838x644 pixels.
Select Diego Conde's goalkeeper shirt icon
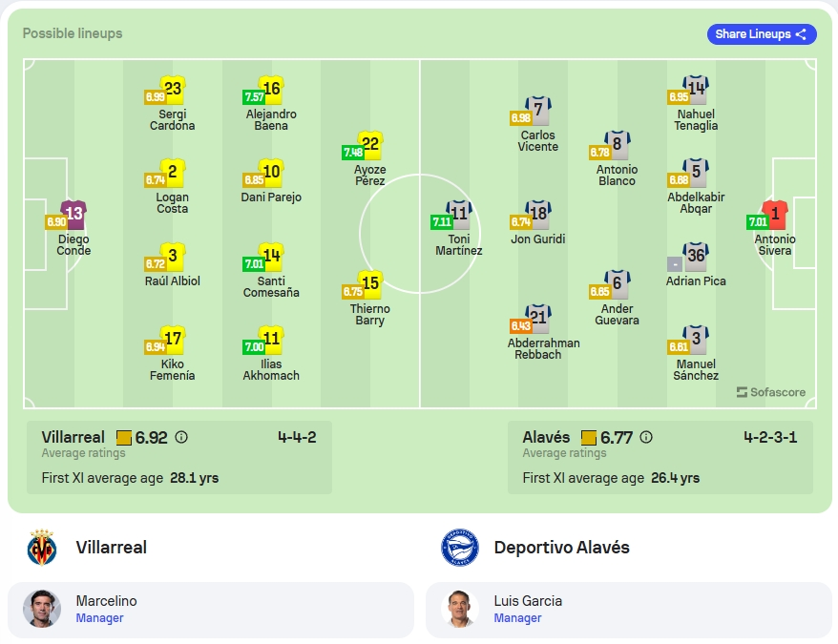click(73, 215)
